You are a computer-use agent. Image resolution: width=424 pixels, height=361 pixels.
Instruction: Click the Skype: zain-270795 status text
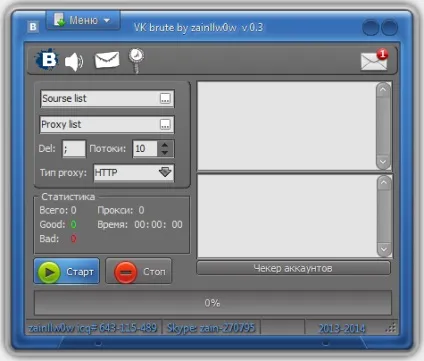tap(211, 328)
